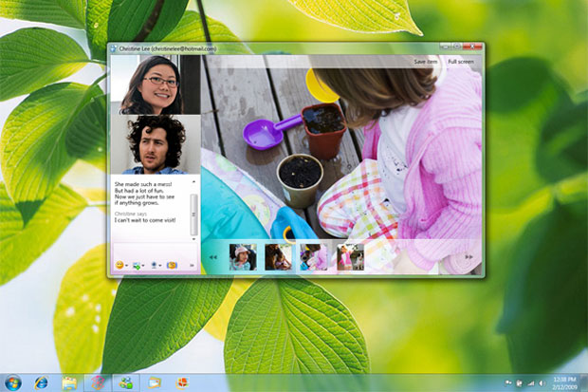Minimize the Christine Lee chat window

(x=446, y=47)
